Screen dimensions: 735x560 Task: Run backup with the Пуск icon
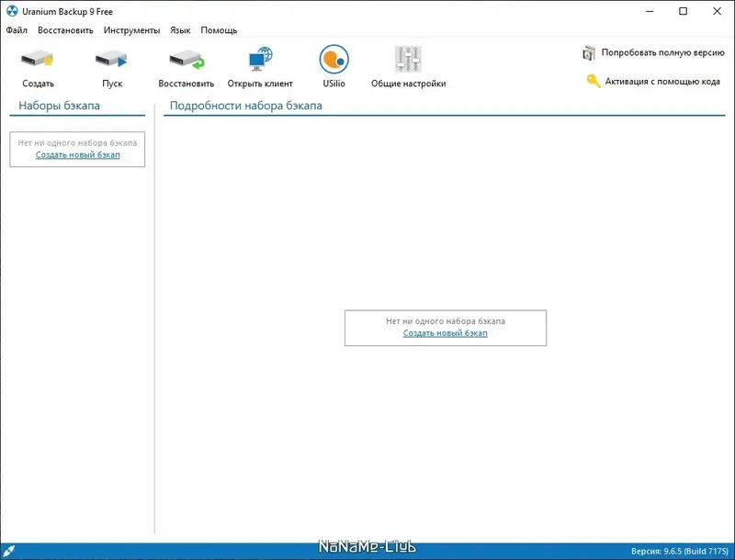click(x=111, y=60)
